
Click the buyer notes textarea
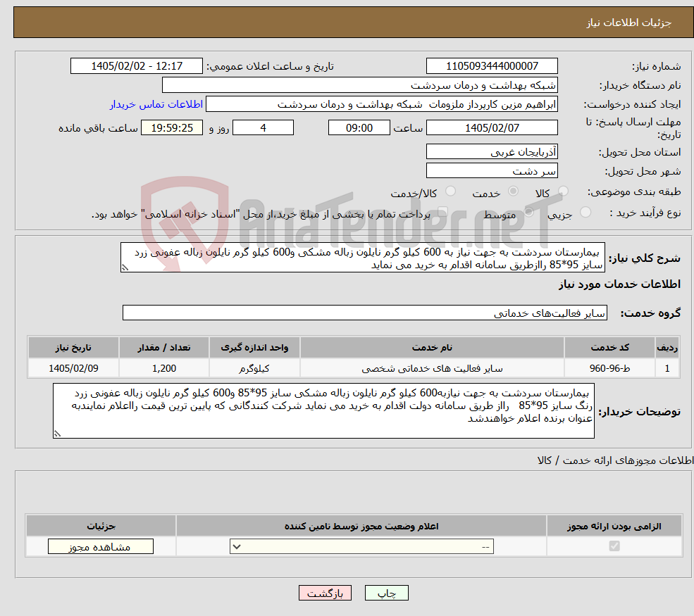(323, 411)
